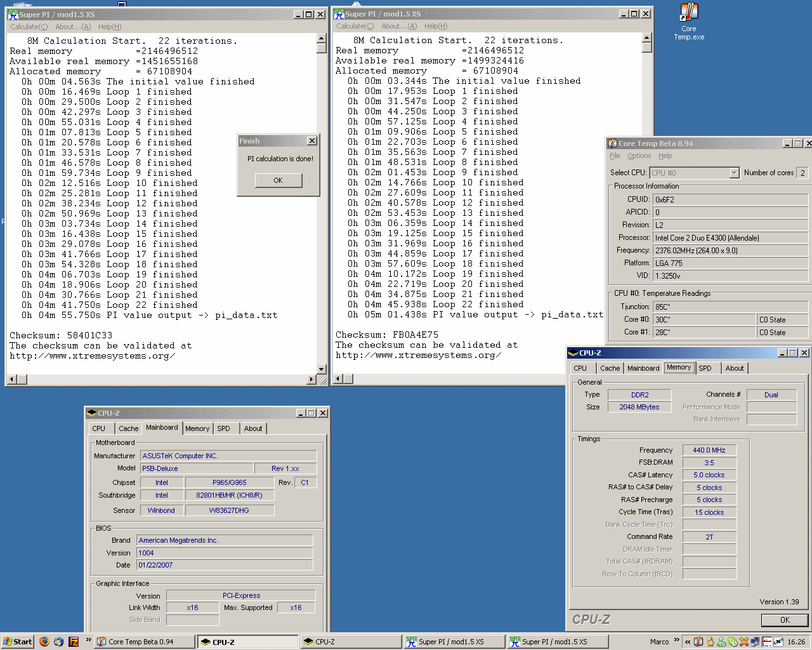This screenshot has height=650, width=812.
Task: Select About tab in CPU-Z Mainboard window
Action: click(253, 428)
